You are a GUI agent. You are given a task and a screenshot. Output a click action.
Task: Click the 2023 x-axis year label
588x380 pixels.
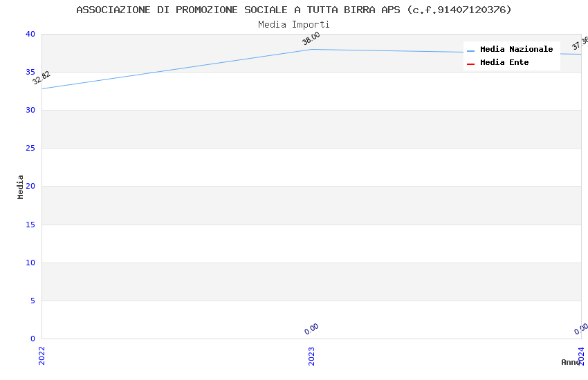(311, 355)
